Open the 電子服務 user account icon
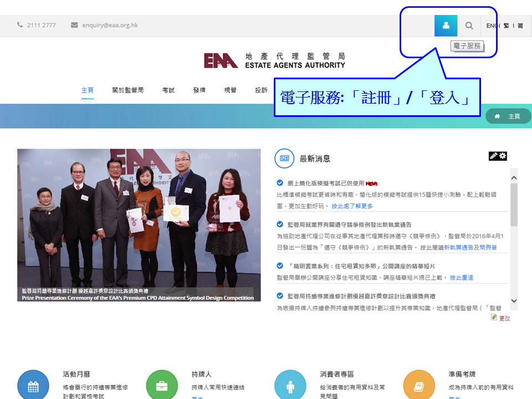The image size is (532, 399). (x=446, y=25)
